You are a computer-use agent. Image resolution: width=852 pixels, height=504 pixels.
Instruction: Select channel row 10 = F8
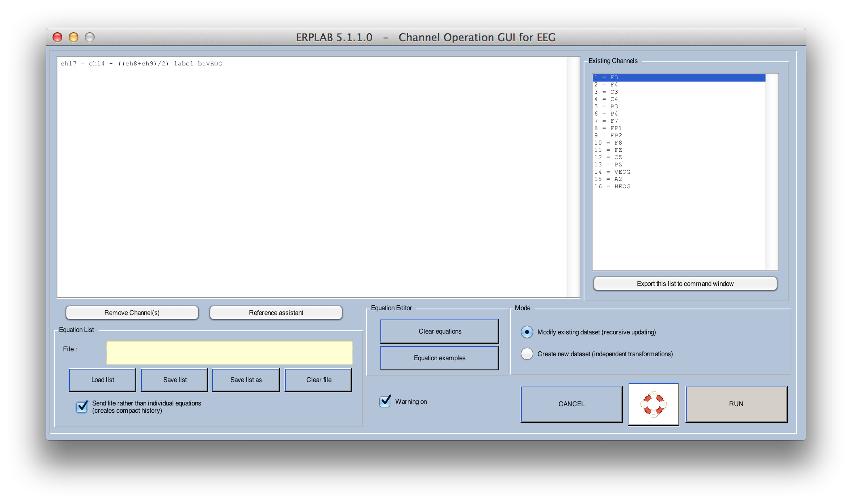coord(679,143)
